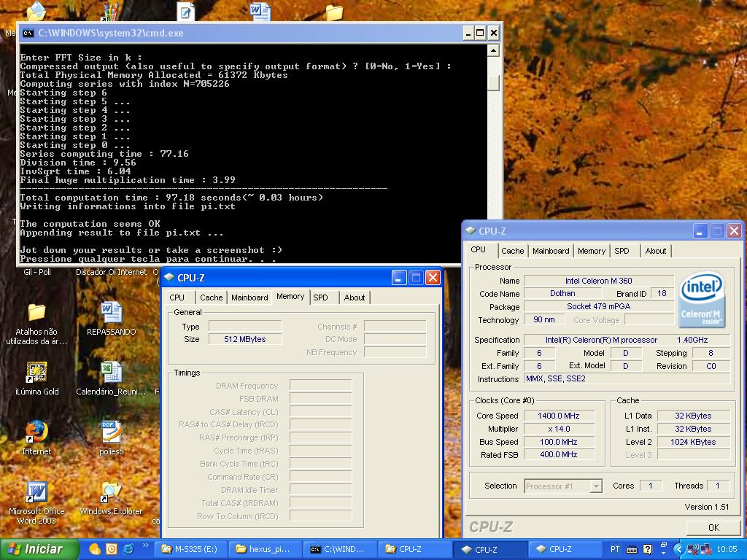Open Mainboard tab in CPU-Z Memory window
The image size is (747, 560).
pyautogui.click(x=249, y=297)
